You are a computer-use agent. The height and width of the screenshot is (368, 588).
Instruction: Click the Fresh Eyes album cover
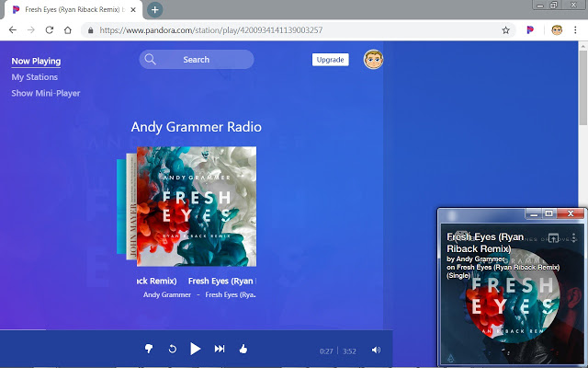pyautogui.click(x=197, y=206)
